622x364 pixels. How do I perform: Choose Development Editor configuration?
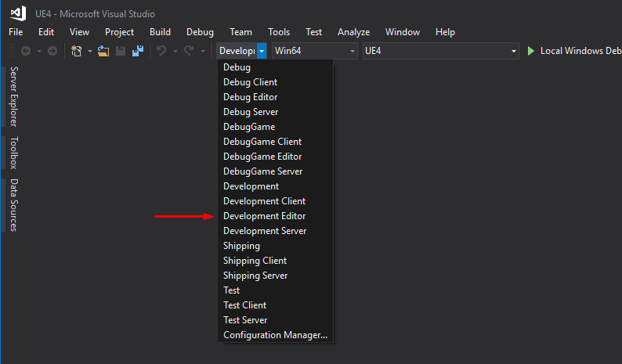(275, 216)
